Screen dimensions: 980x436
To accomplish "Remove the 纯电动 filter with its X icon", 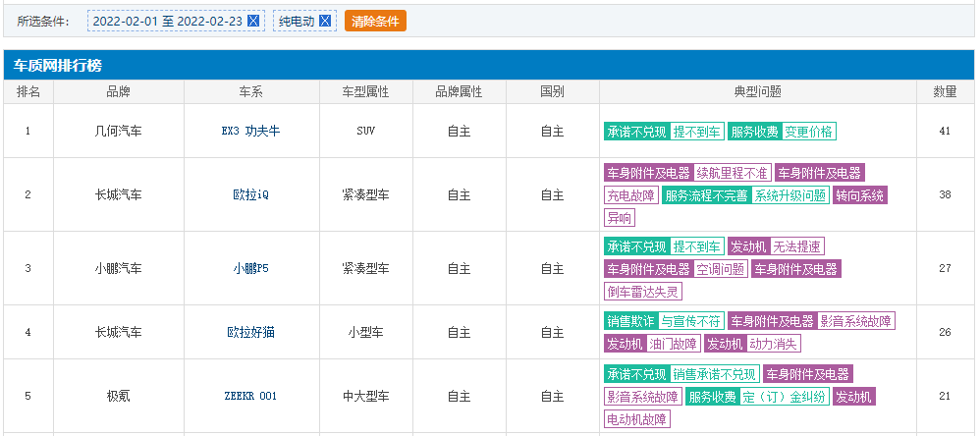I will [x=325, y=21].
